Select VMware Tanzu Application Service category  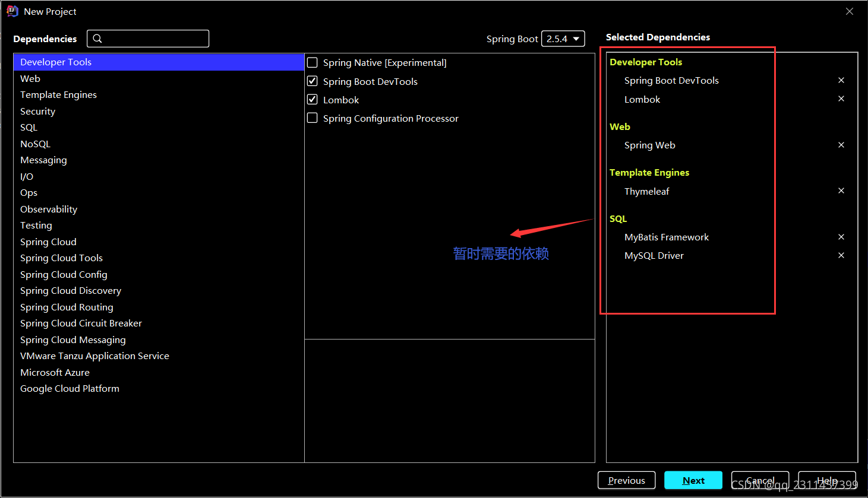click(159, 356)
